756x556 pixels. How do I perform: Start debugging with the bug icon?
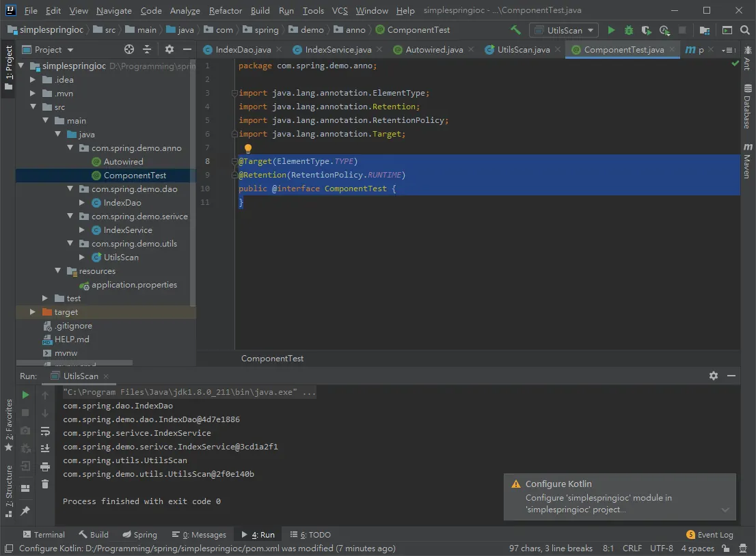(629, 30)
